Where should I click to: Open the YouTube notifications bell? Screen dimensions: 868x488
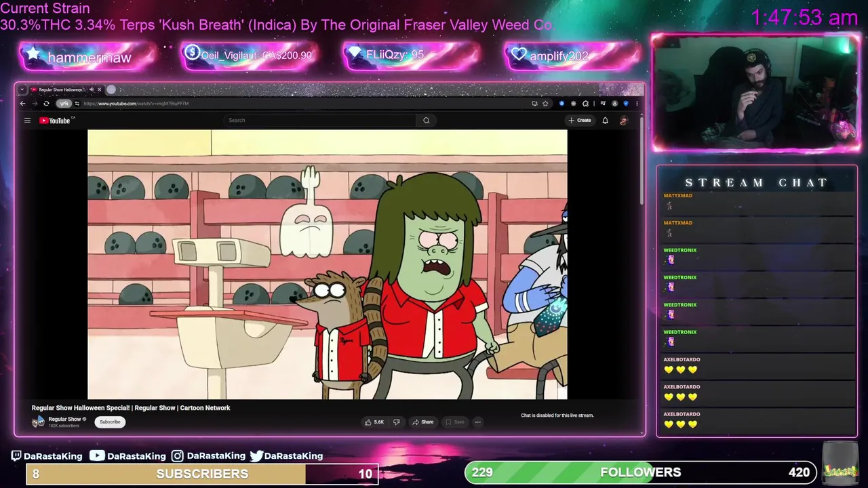605,121
